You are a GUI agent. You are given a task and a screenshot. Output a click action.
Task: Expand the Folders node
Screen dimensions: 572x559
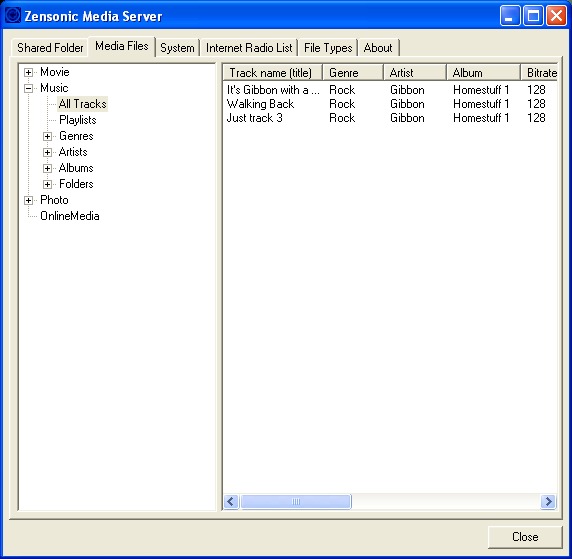[47, 184]
